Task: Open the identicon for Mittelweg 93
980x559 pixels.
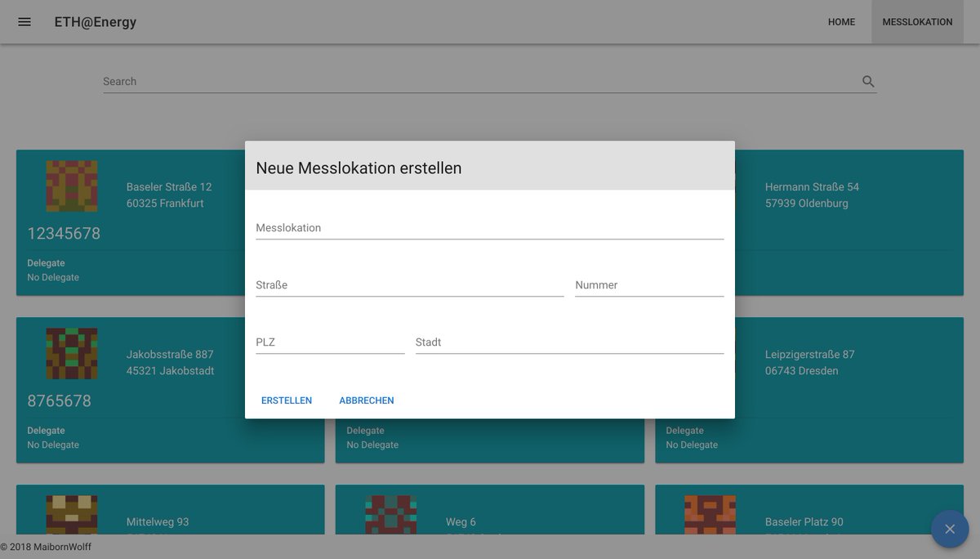Action: [72, 515]
